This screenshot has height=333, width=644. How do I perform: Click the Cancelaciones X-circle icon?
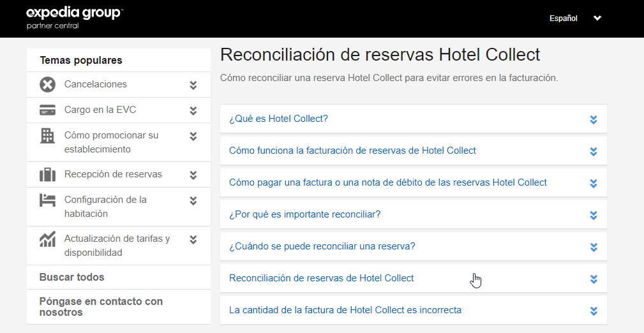[47, 84]
